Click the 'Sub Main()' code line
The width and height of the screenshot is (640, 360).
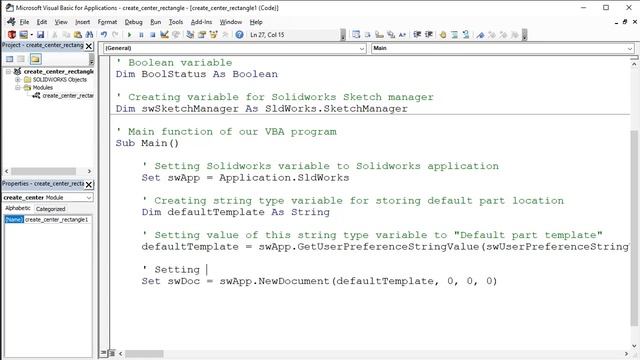[147, 143]
